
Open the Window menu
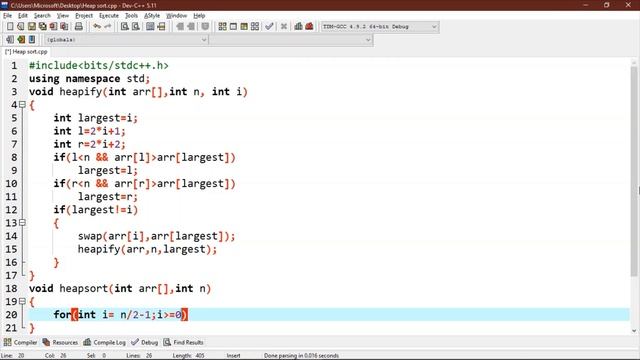pyautogui.click(x=176, y=16)
